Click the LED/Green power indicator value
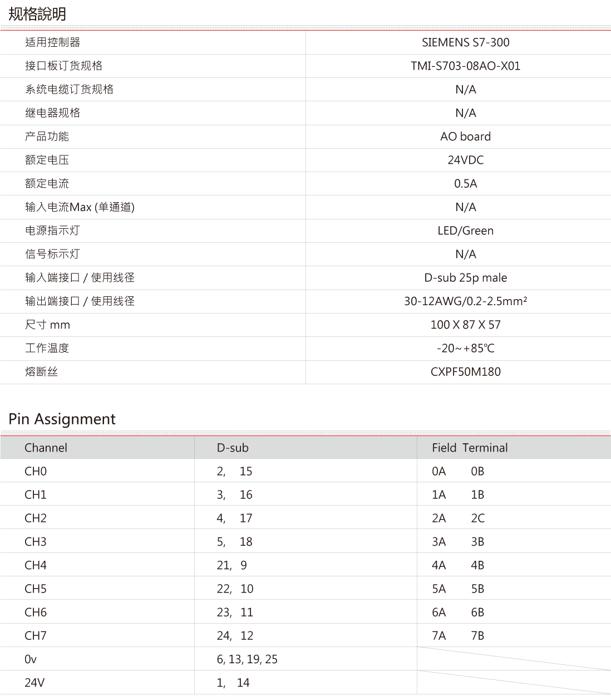The height and width of the screenshot is (700, 611). (465, 231)
